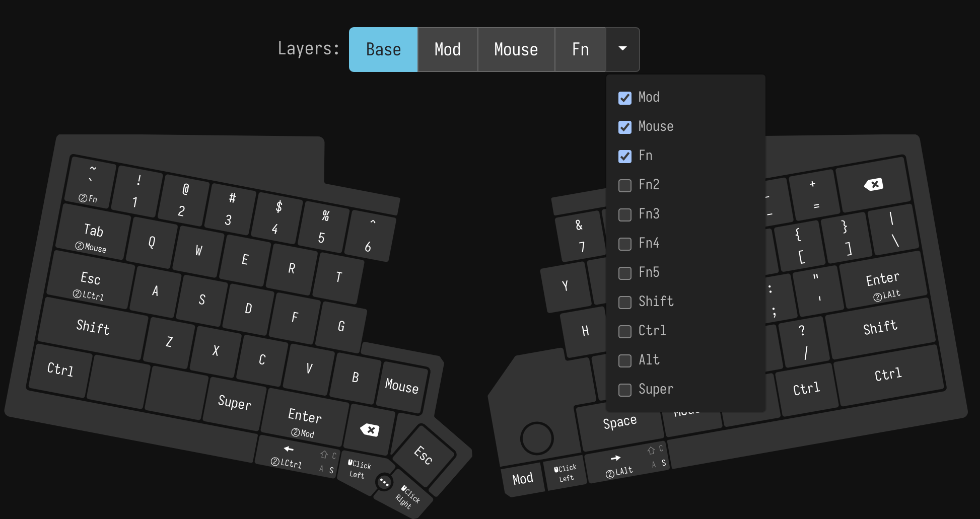The image size is (980, 519).
Task: Toggle the Fn4 option in layers dropdown list
Action: pyautogui.click(x=625, y=244)
